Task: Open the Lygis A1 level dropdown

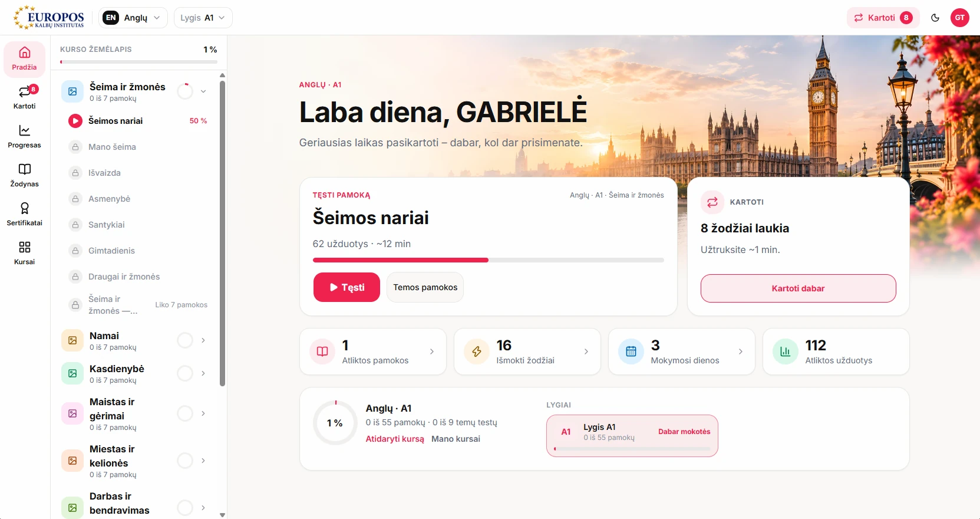Action: (x=203, y=18)
